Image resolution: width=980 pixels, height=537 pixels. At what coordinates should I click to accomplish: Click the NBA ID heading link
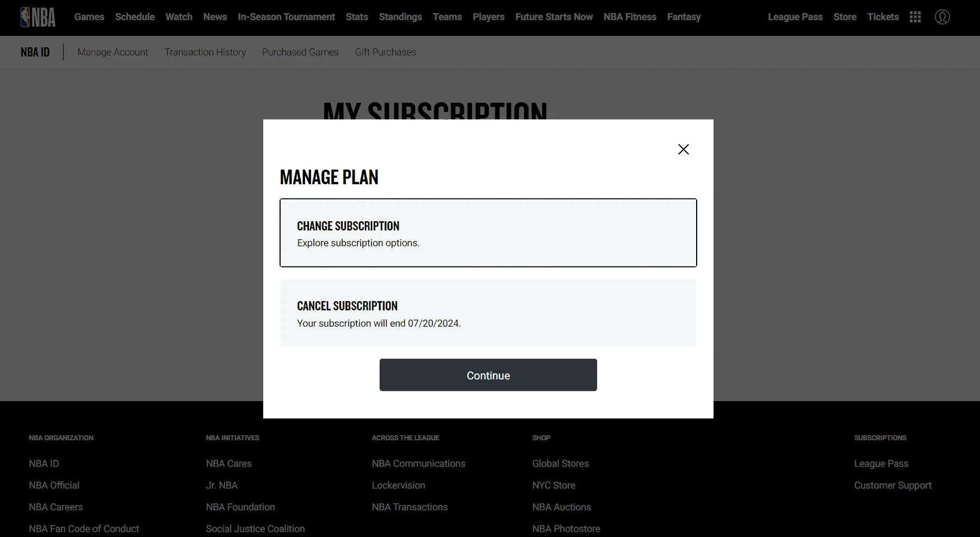(35, 52)
